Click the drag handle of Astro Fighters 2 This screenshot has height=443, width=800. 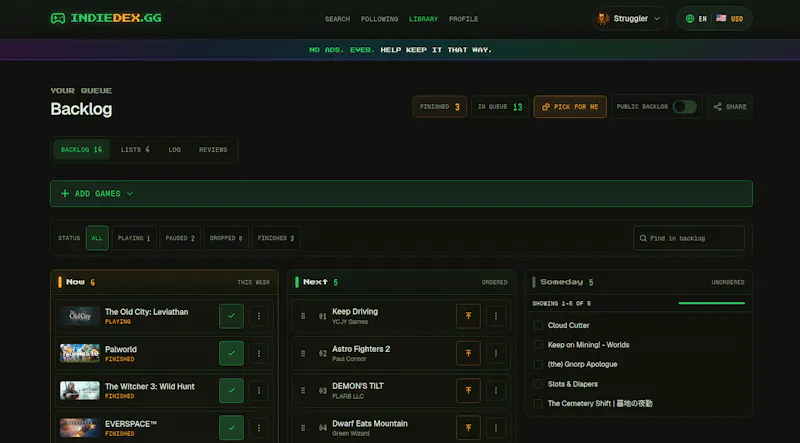click(303, 353)
